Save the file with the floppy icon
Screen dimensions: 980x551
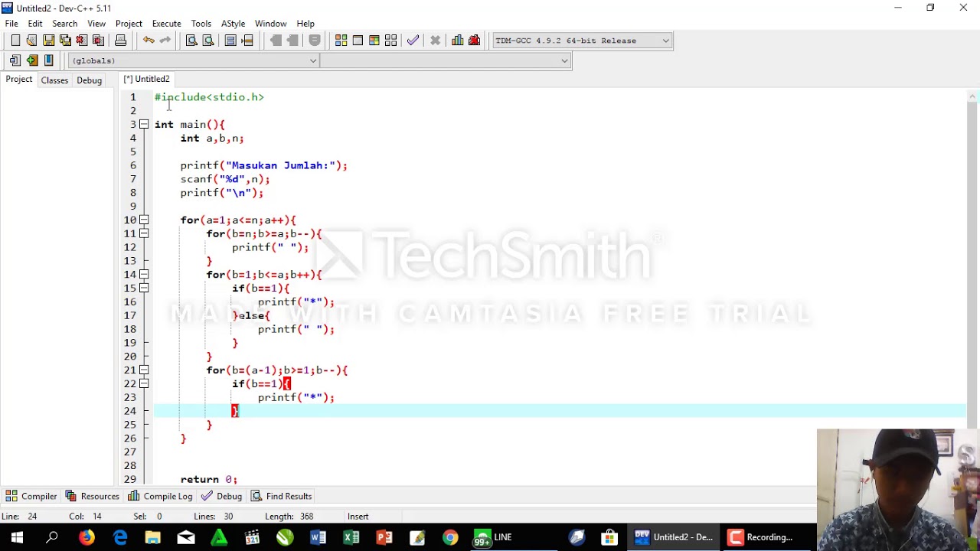[x=48, y=41]
